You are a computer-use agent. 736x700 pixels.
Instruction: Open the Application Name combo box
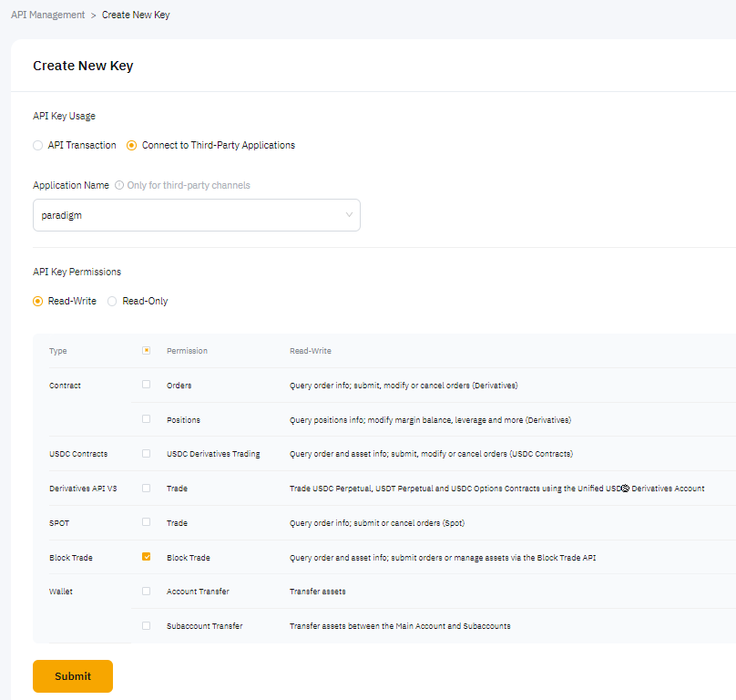(196, 215)
